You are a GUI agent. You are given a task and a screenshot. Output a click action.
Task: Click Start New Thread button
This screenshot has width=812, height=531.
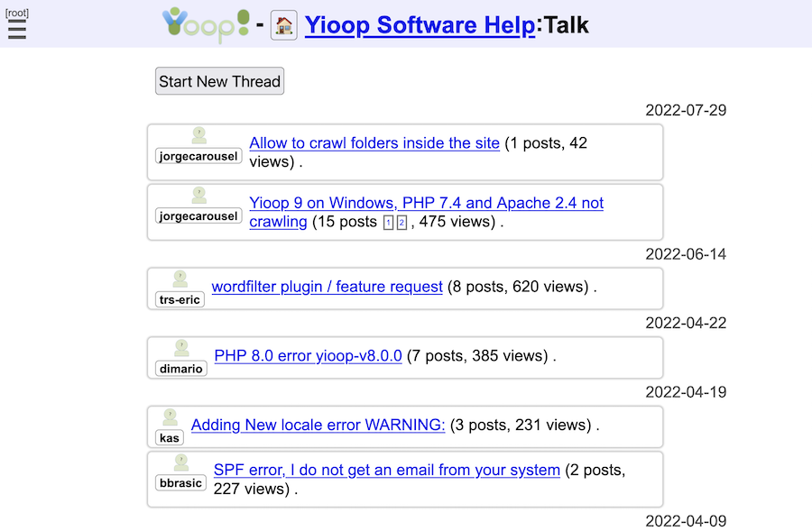[x=219, y=81]
